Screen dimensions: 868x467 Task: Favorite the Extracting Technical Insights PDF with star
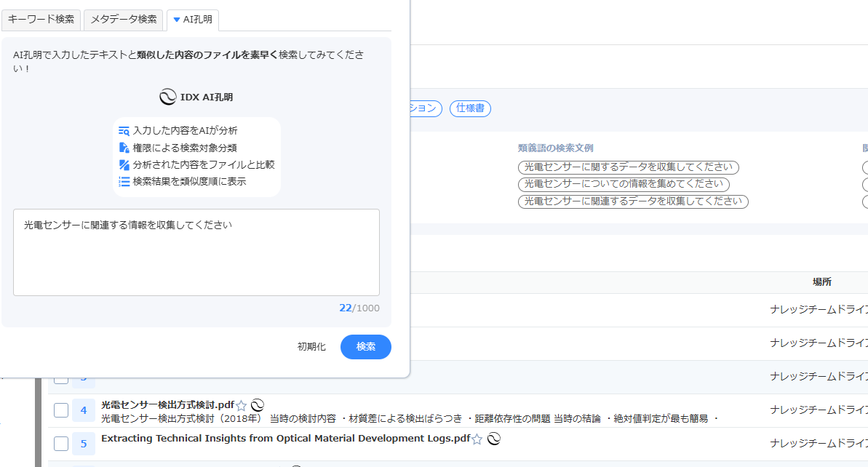477,439
